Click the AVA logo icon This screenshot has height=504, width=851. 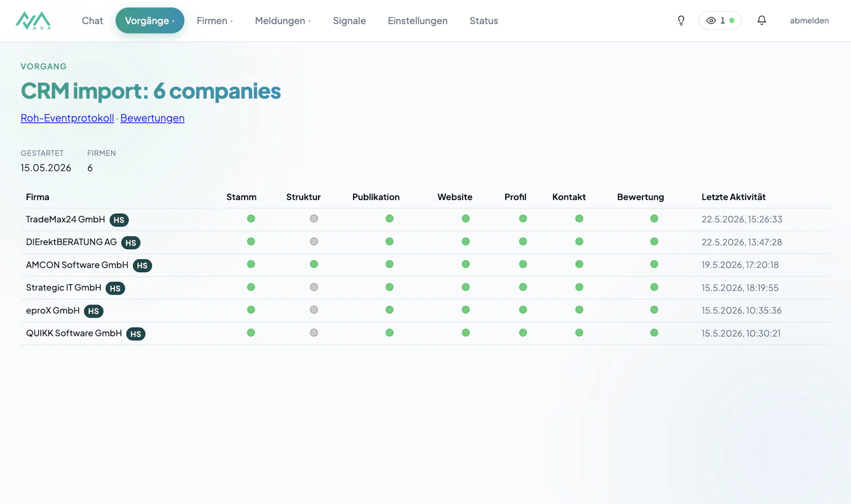coord(34,21)
